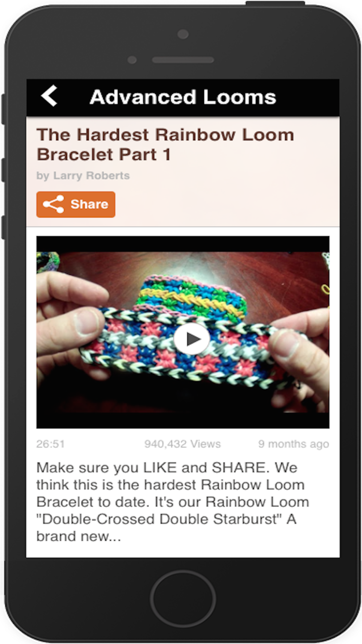
Task: Open the Advanced Looms header title
Action: 183,97
